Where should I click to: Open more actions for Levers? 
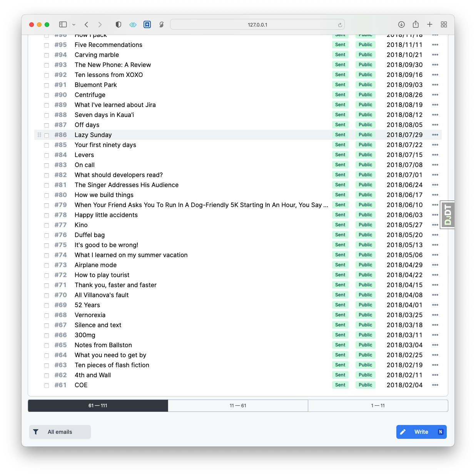[x=435, y=155]
